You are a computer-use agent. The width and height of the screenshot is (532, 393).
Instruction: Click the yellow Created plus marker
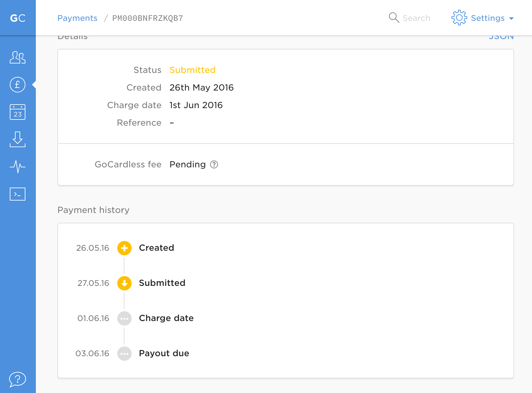[124, 248]
